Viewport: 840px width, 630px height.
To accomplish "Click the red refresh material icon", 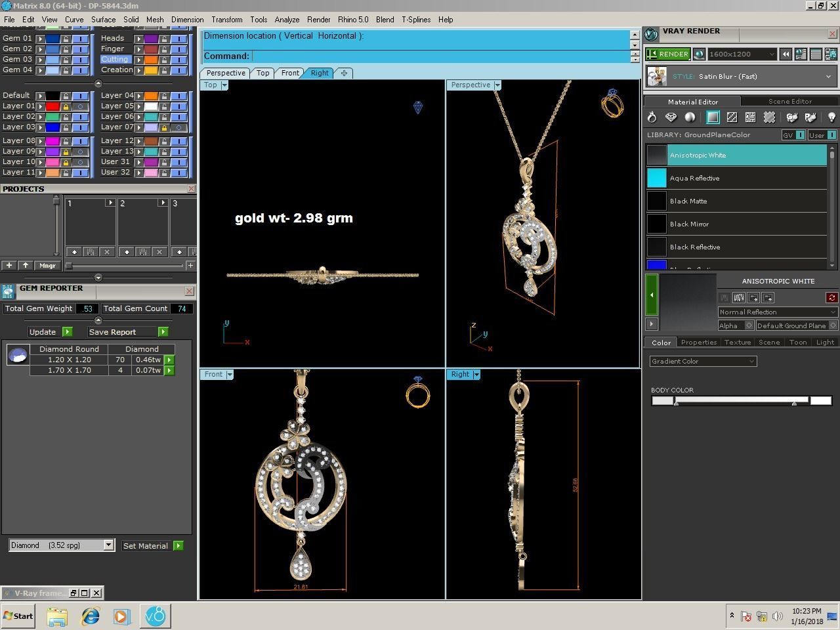I will [831, 297].
